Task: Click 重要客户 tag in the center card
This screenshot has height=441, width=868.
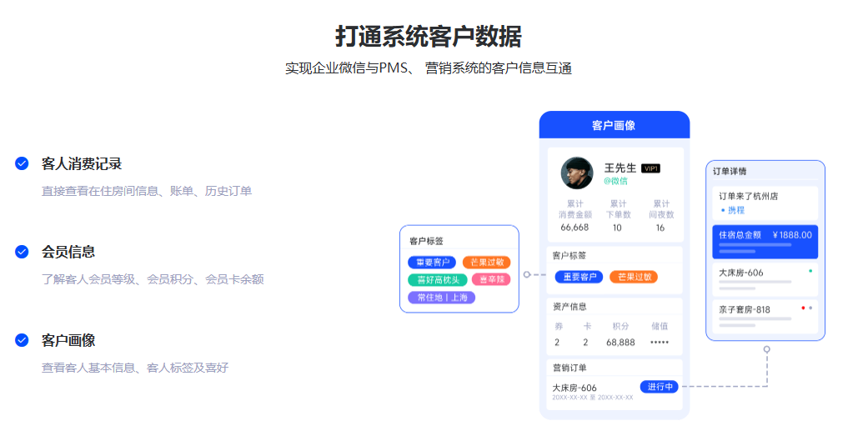Action: coord(578,277)
